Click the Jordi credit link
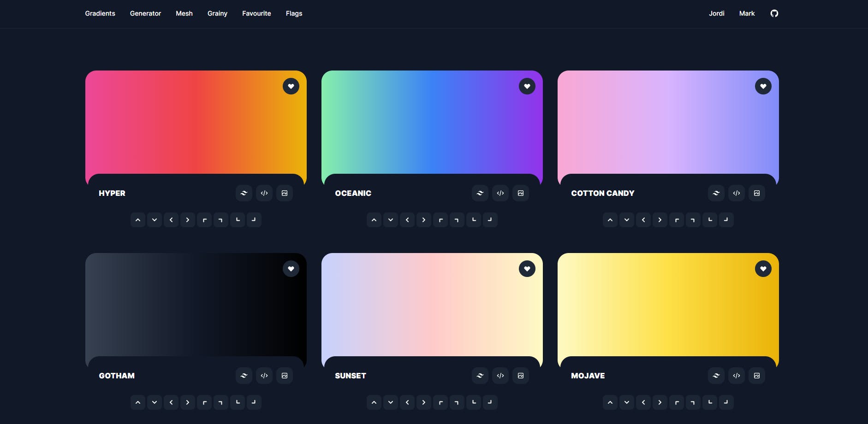This screenshot has height=424, width=868. (x=716, y=13)
